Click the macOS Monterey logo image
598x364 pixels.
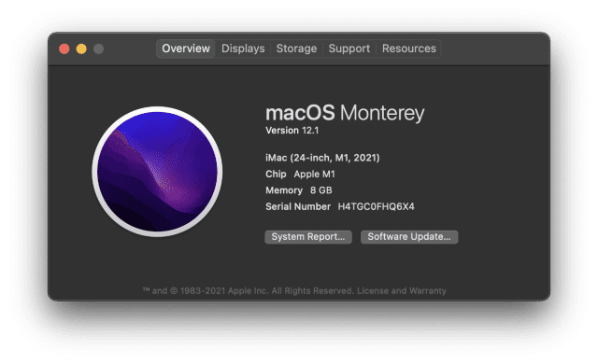click(x=157, y=172)
